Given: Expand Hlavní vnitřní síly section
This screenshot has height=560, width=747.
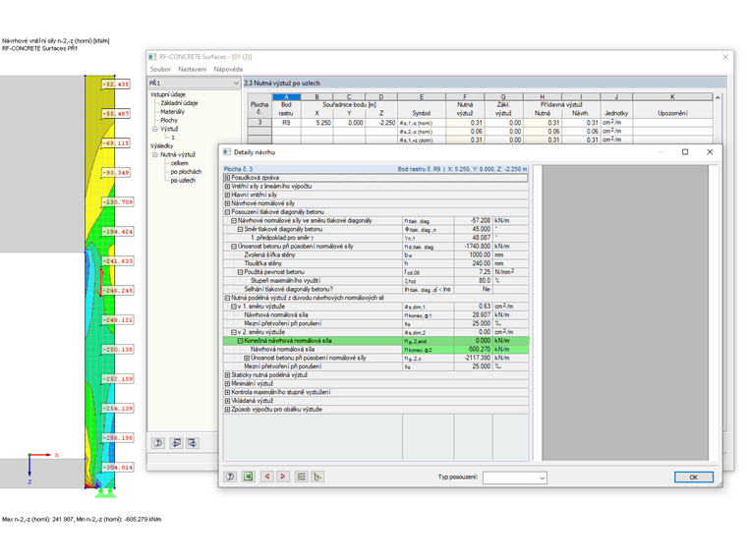Looking at the screenshot, I should click(x=227, y=195).
